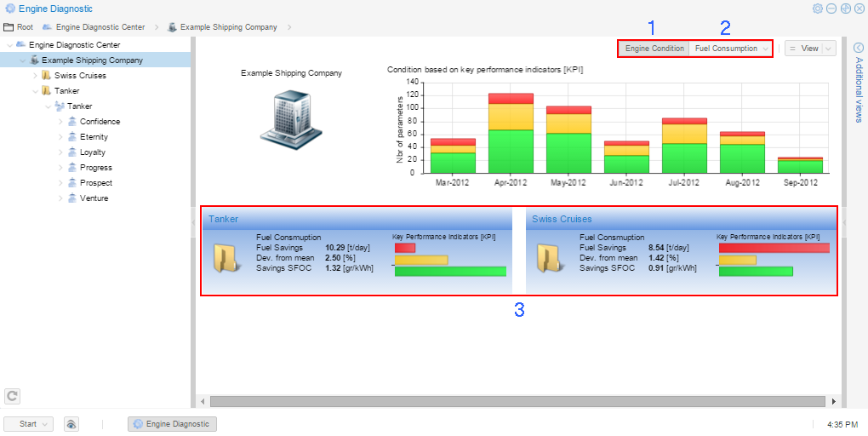Expand the Confidence vessel node
The image size is (868, 436).
[61, 121]
